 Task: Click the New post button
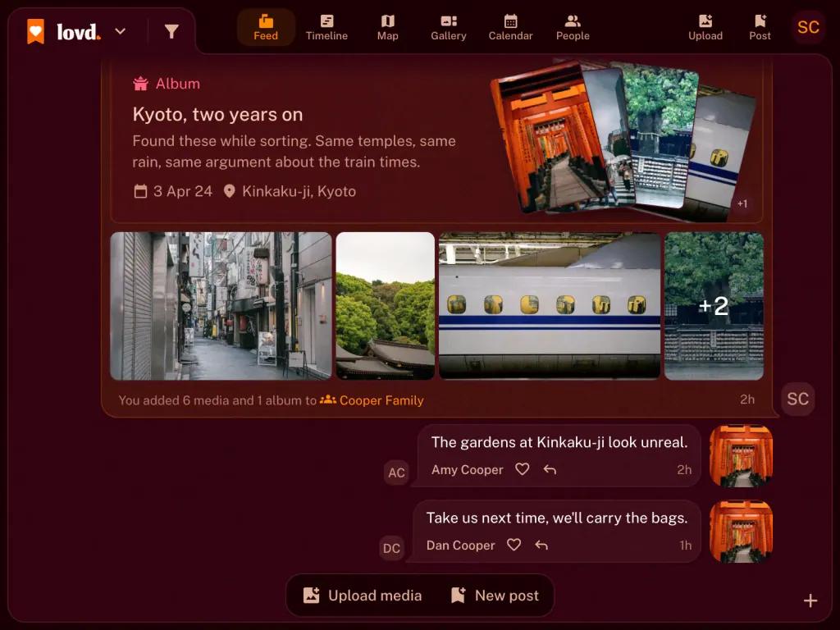495,596
